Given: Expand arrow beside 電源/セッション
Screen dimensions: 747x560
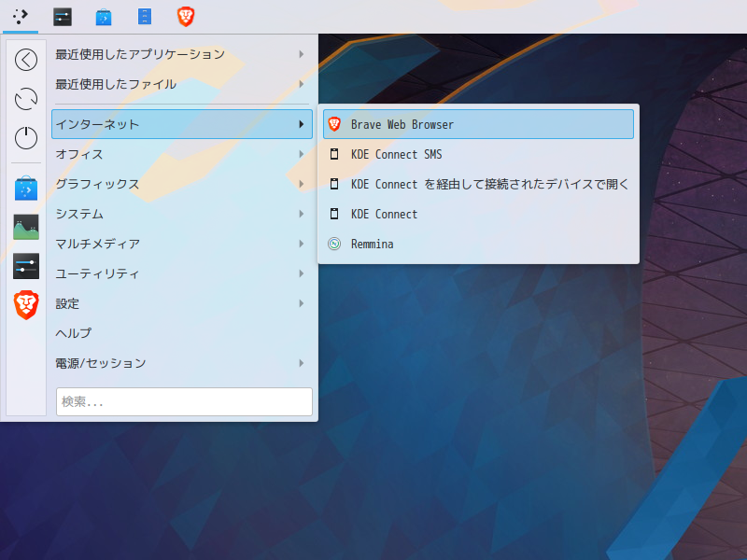Looking at the screenshot, I should pyautogui.click(x=301, y=363).
